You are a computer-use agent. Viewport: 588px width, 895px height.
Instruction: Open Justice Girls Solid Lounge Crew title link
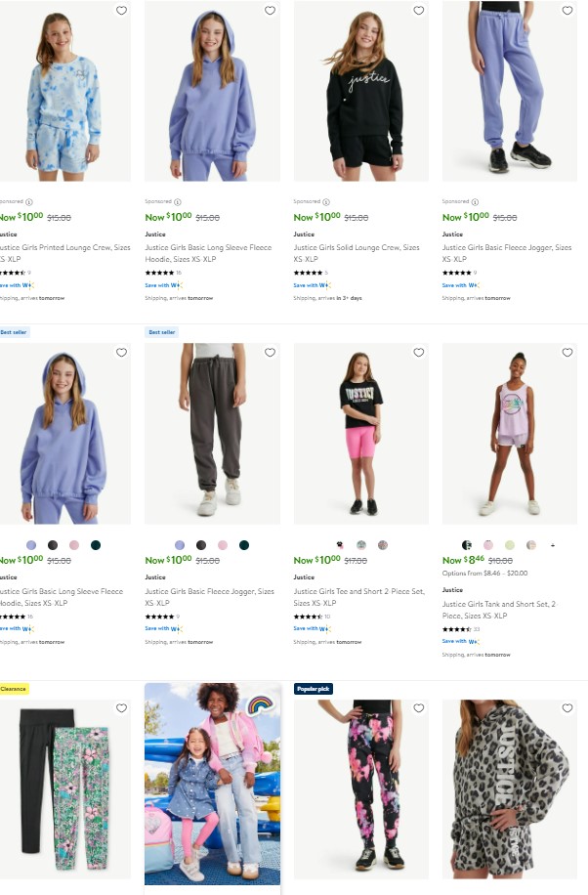[x=357, y=253]
